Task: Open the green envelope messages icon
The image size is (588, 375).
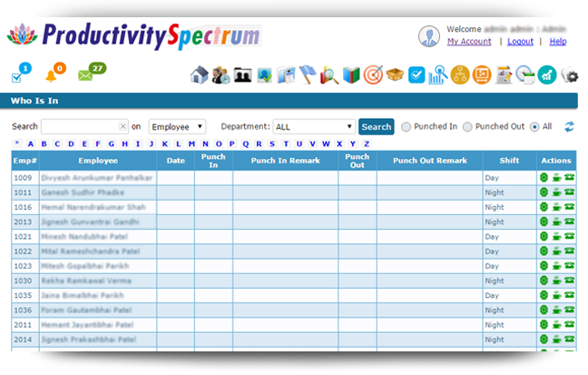Action: [x=88, y=74]
